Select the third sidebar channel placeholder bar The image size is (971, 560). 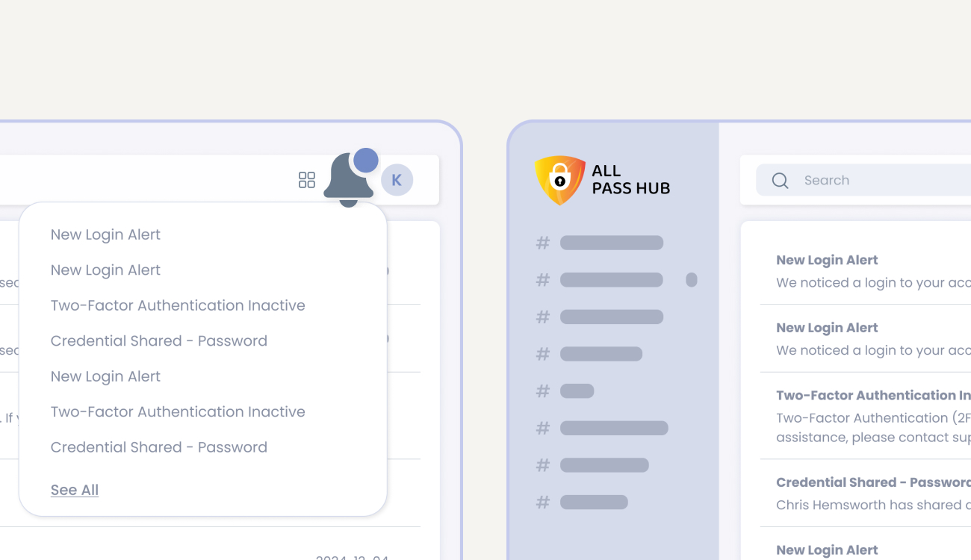(612, 317)
